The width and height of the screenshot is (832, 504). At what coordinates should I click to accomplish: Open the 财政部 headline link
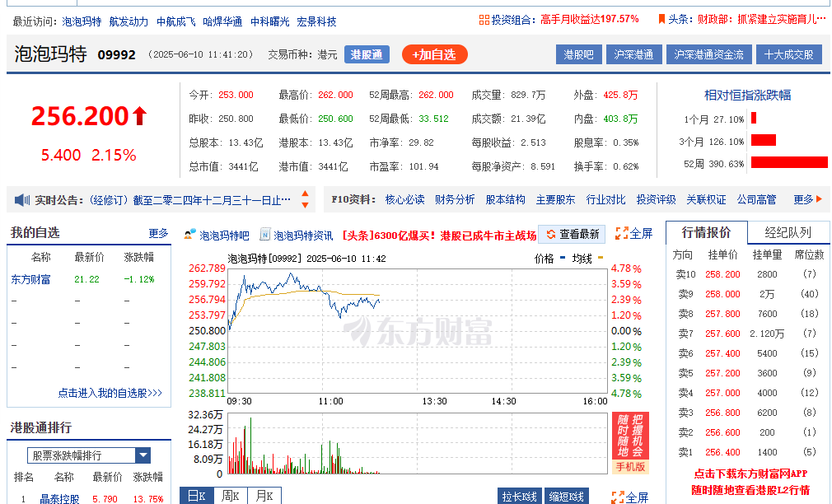(762, 20)
